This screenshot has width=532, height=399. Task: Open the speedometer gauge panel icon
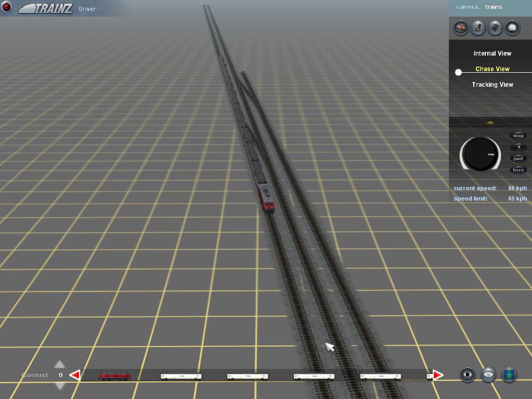pos(512,28)
